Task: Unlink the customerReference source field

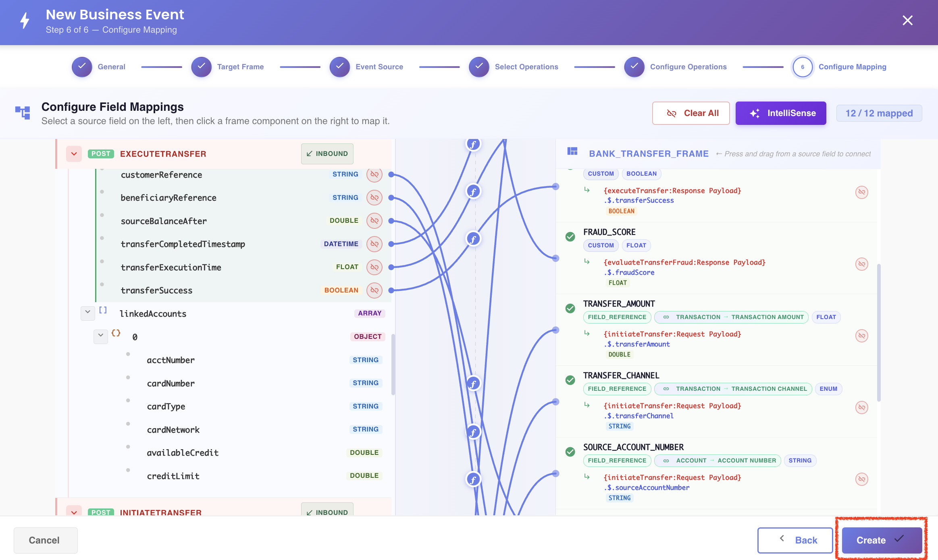Action: [x=374, y=174]
